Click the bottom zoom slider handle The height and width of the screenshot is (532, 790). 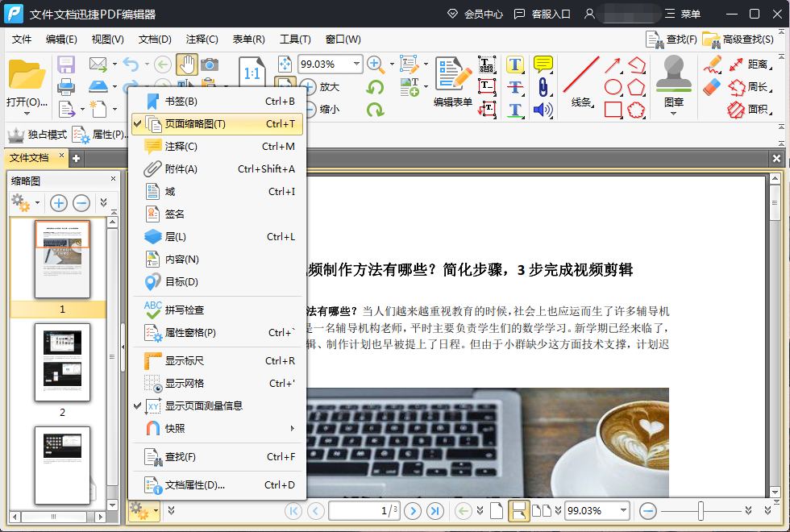701,511
